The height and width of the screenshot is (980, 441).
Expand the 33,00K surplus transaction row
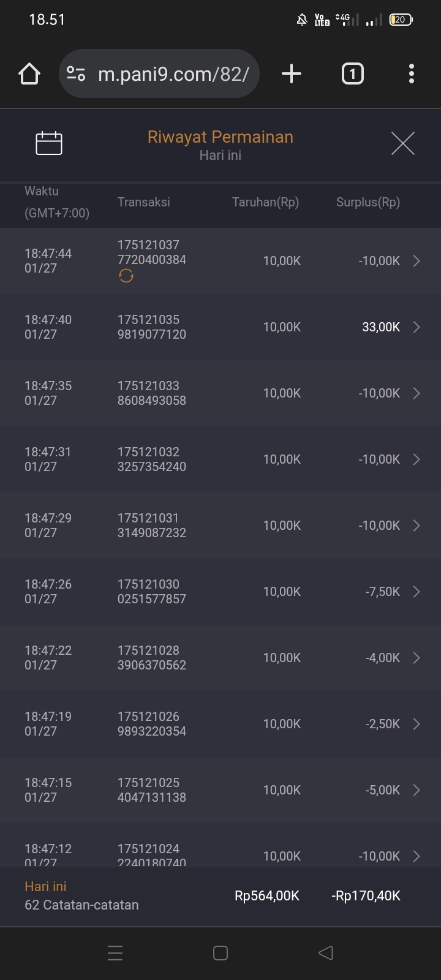[x=417, y=327]
